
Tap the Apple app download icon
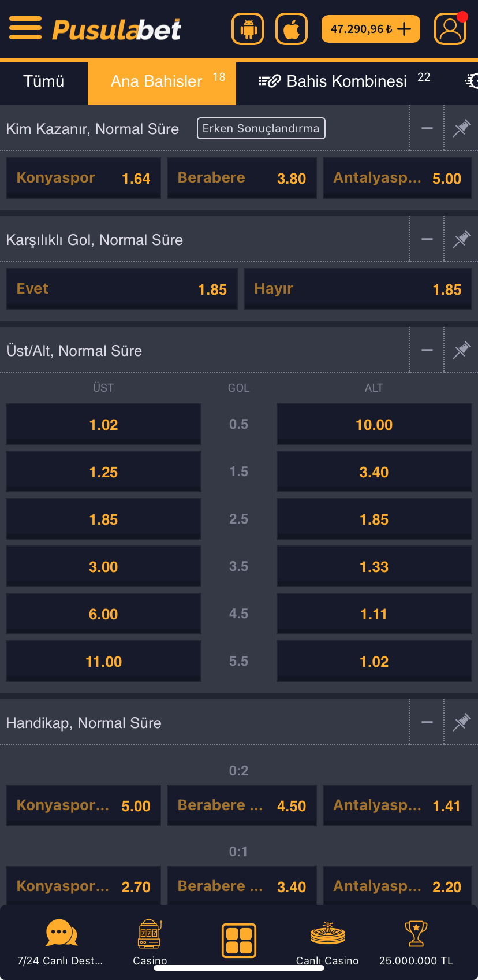(292, 29)
